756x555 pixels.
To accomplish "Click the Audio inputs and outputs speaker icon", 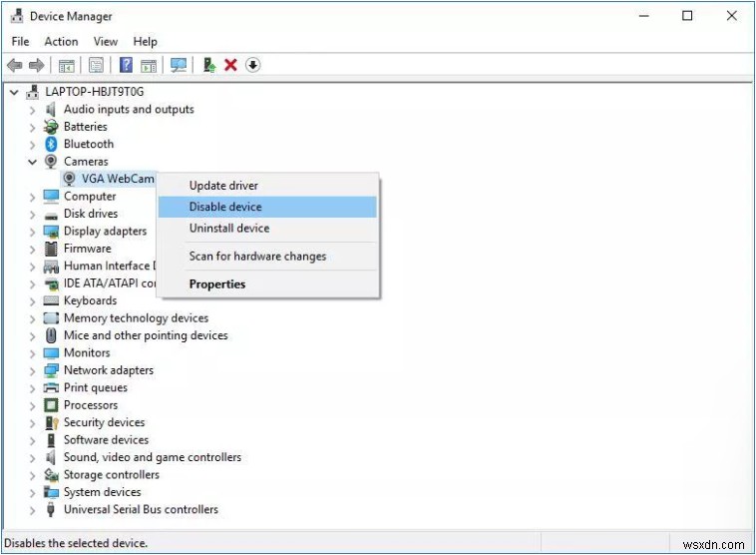I will pyautogui.click(x=51, y=109).
